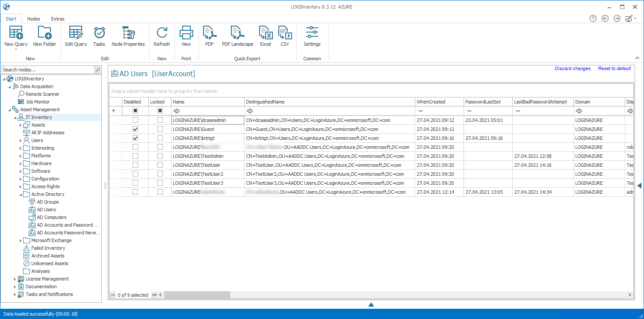
Task: Jump to first record navigation button
Action: coord(113,295)
